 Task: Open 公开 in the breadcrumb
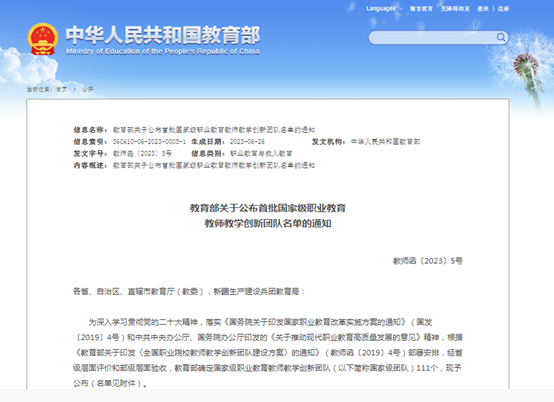click(87, 89)
